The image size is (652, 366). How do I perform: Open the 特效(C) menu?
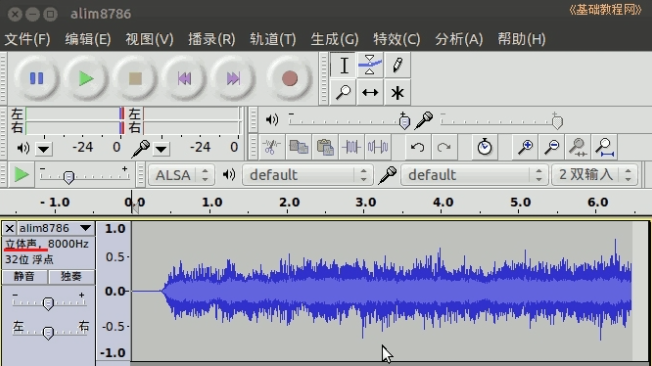[397, 39]
